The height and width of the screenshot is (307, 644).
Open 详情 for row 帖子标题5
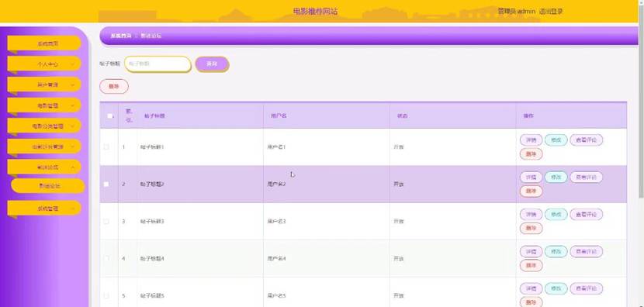pos(531,288)
